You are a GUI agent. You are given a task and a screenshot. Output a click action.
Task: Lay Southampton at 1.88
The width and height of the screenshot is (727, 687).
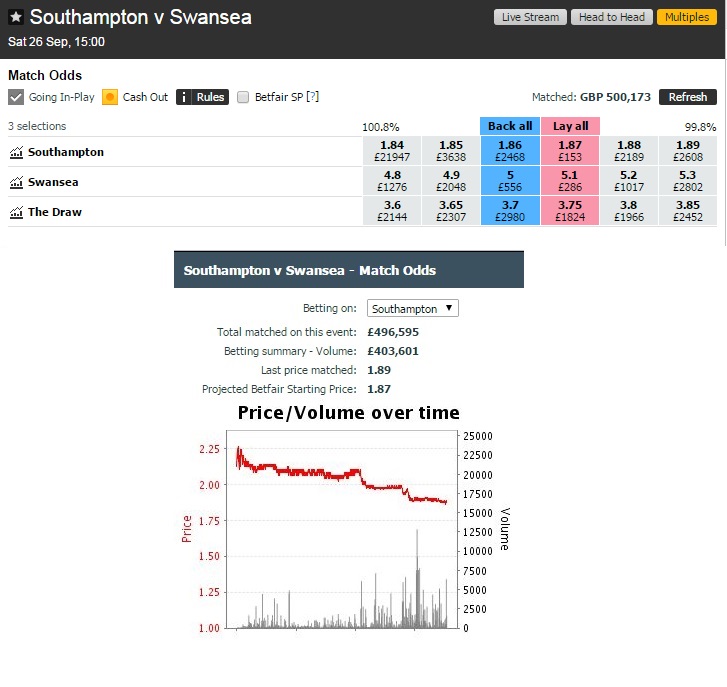629,151
